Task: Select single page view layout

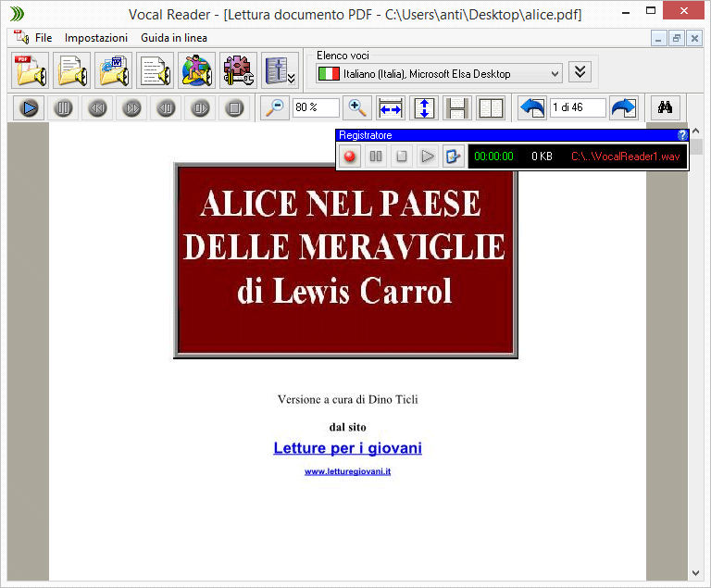Action: [x=457, y=108]
